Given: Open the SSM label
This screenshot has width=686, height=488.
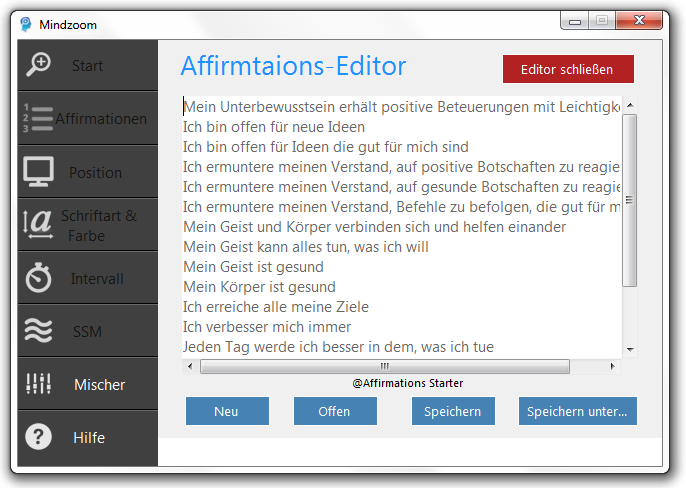Looking at the screenshot, I should click(88, 331).
